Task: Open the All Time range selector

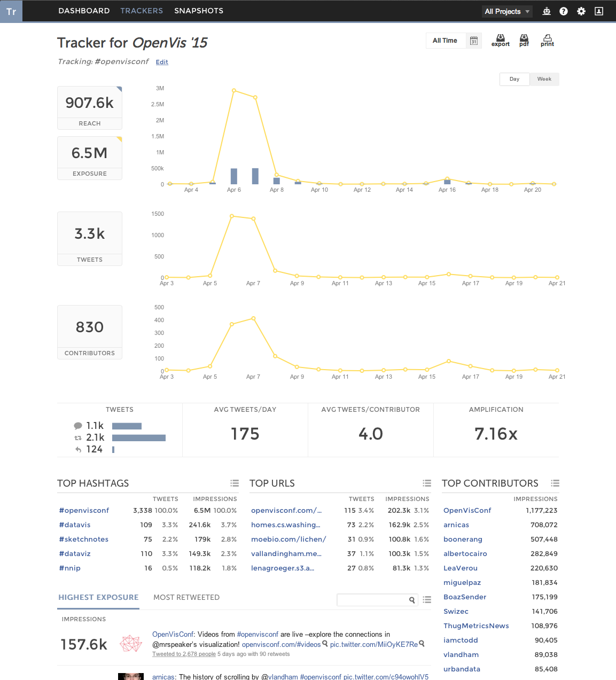Action: click(x=445, y=41)
